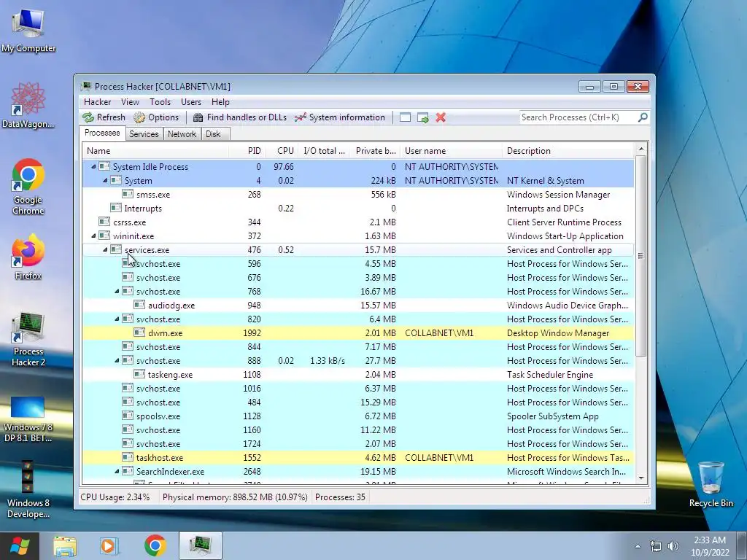
Task: Click the find window toolbar icon
Action: point(405,117)
